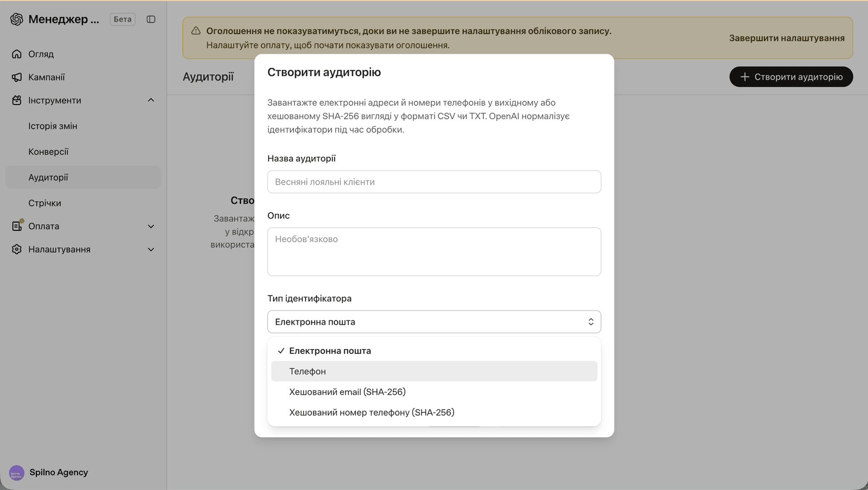The width and height of the screenshot is (868, 490).
Task: Collapse the Інструменти section chevron
Action: (x=151, y=100)
